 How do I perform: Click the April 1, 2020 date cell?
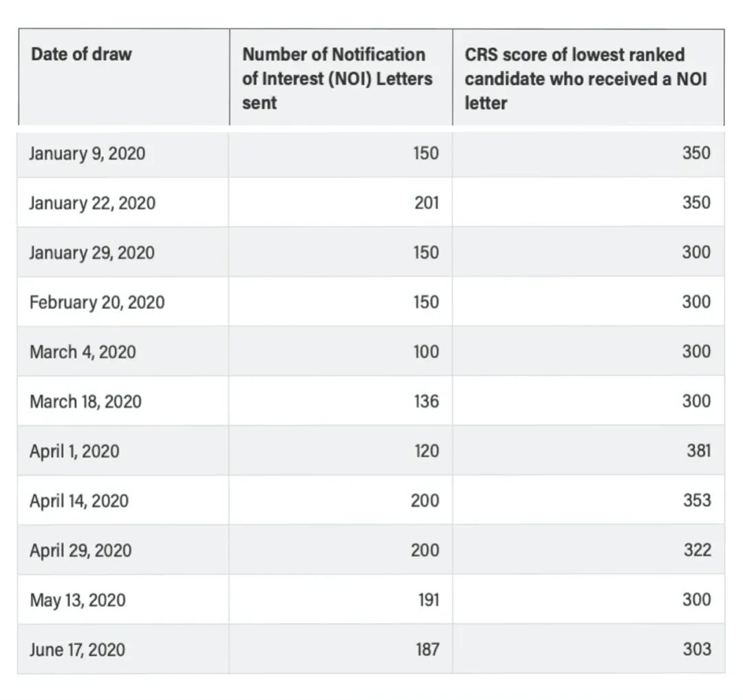coord(74,452)
